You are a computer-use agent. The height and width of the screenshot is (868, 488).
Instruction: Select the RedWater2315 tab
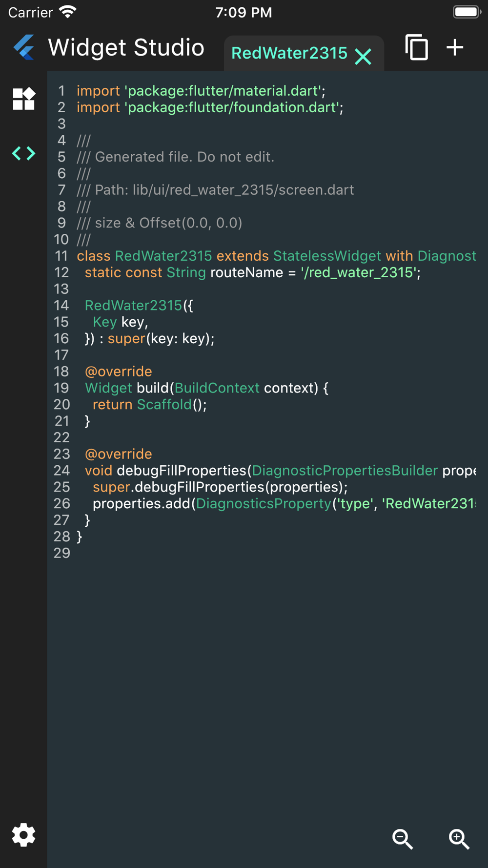pos(289,53)
